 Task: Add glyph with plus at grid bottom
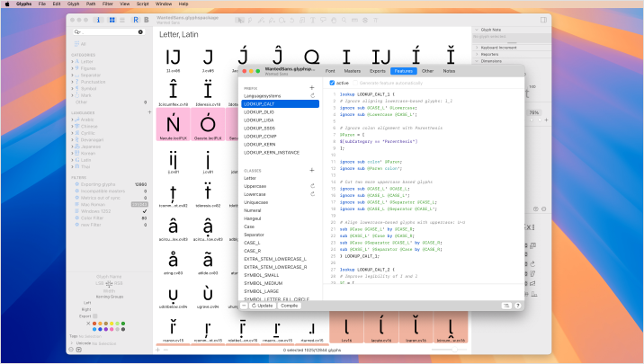(x=157, y=350)
